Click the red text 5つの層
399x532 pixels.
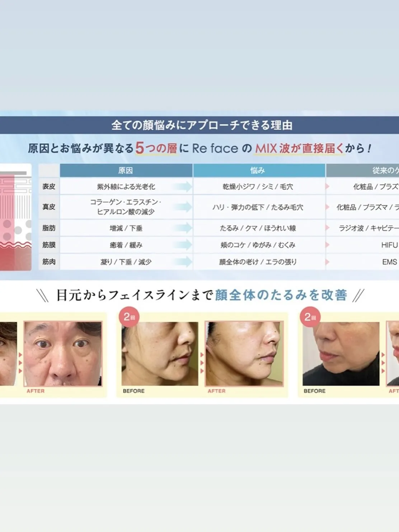(156, 148)
